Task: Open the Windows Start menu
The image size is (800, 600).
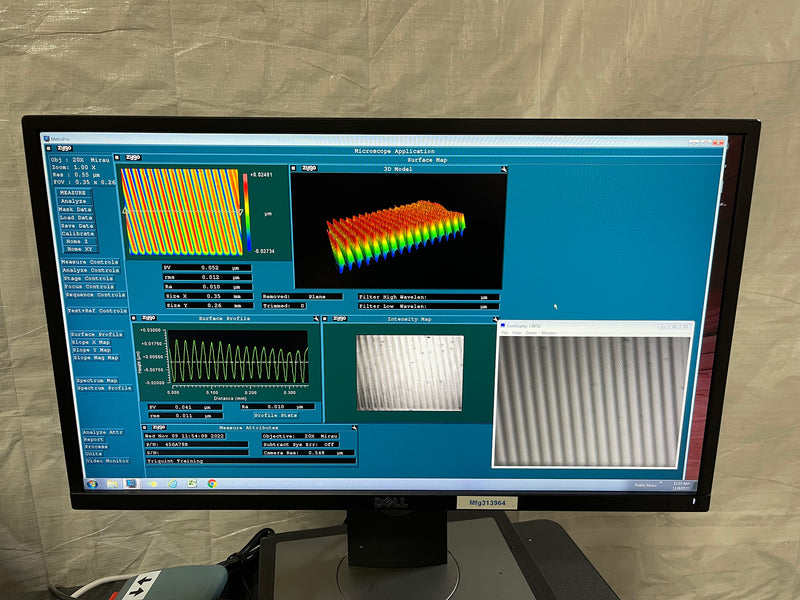Action: (93, 483)
